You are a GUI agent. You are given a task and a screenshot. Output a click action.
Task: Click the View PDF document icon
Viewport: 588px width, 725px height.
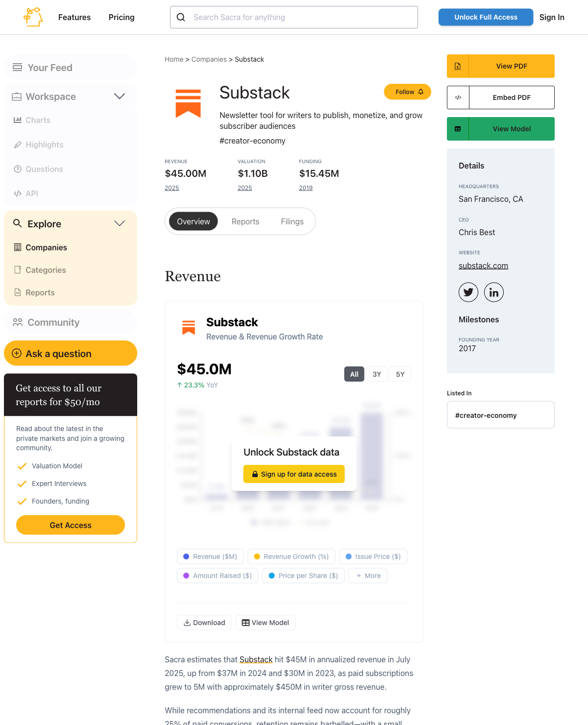[x=458, y=66]
